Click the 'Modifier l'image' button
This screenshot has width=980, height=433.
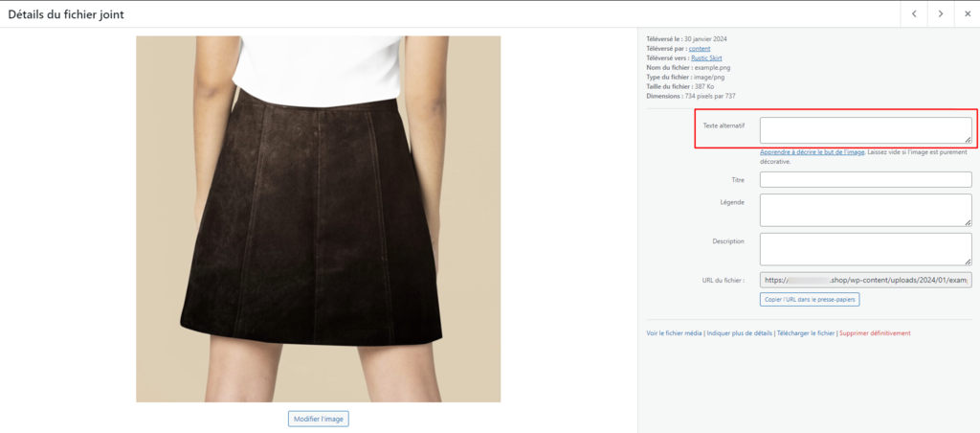319,419
